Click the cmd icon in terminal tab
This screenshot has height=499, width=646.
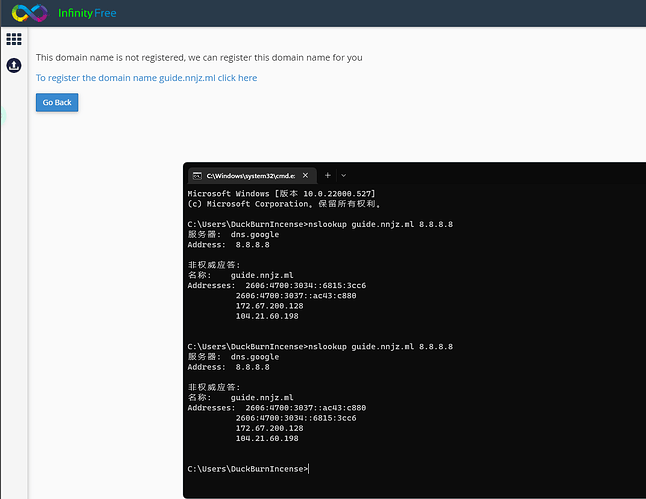[198, 175]
